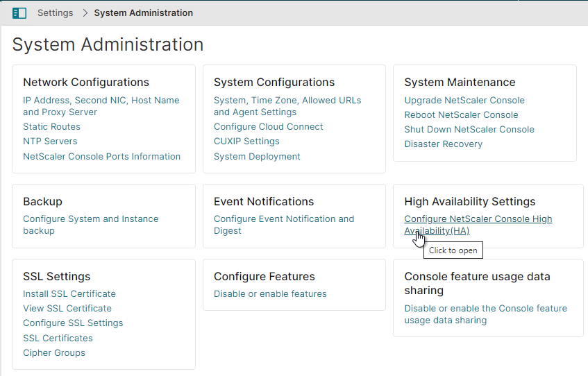Open CUXIP Settings
This screenshot has width=588, height=376.
[246, 142]
